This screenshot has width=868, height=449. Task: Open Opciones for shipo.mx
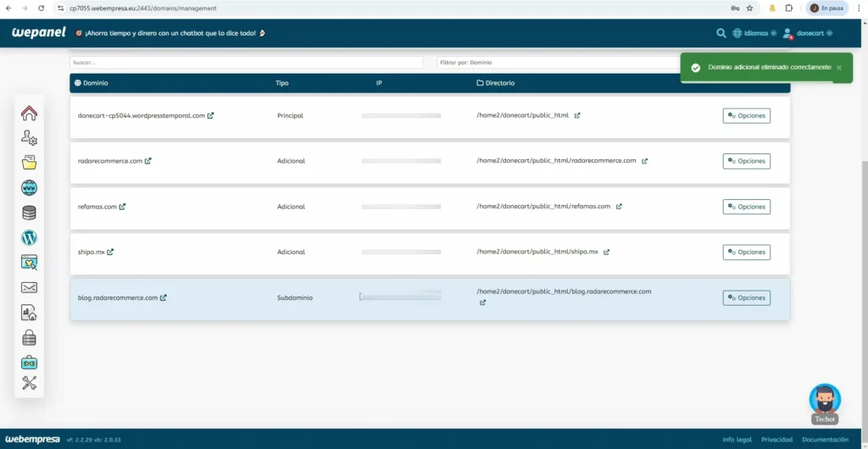[x=746, y=252]
